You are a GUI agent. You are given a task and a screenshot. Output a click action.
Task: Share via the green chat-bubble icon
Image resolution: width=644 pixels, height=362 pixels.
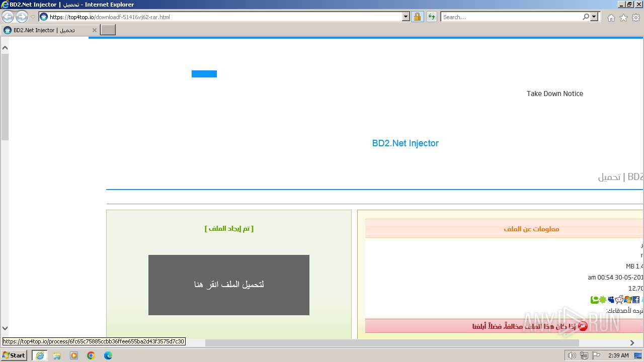(594, 300)
